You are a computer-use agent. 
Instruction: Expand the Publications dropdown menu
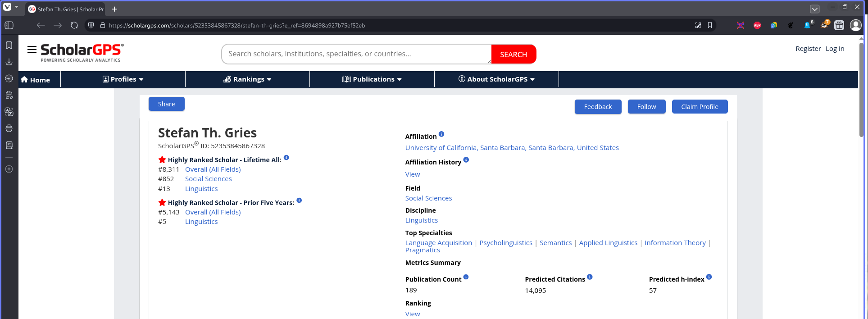(x=372, y=79)
